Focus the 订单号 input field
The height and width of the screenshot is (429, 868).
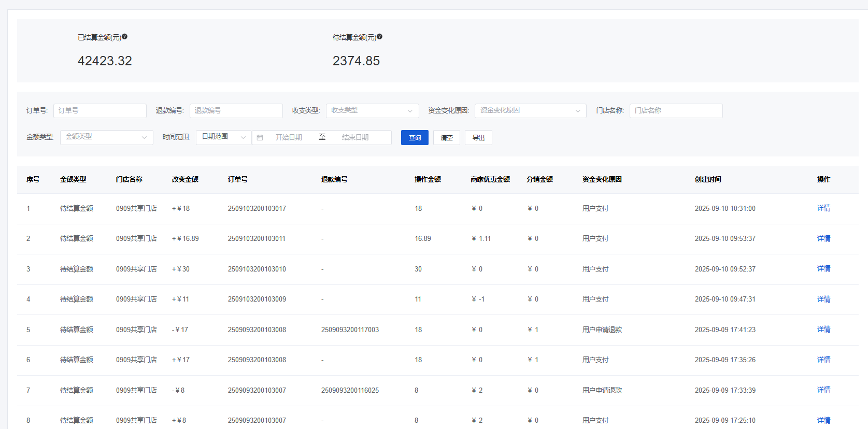pyautogui.click(x=100, y=111)
